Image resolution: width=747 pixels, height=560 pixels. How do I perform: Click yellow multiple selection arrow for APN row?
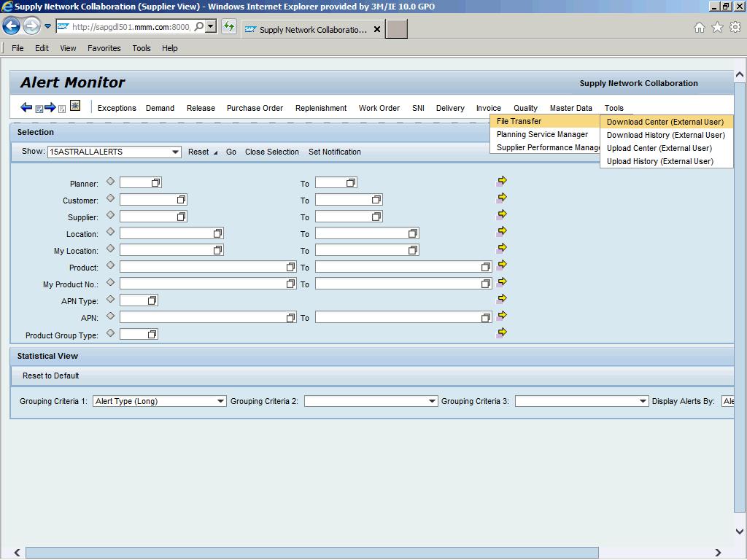pyautogui.click(x=502, y=316)
